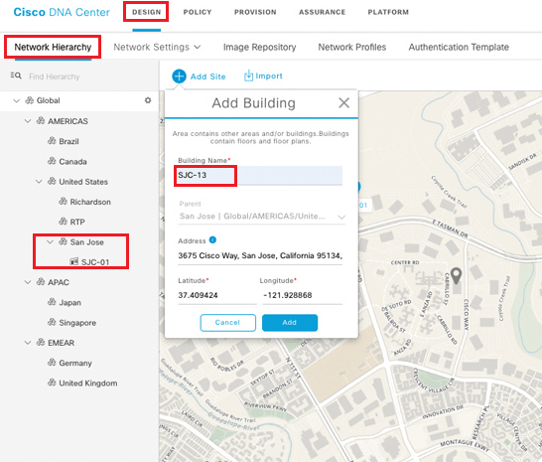542x462 pixels.
Task: Select SJC-01 building in the hierarchy
Action: 95,262
